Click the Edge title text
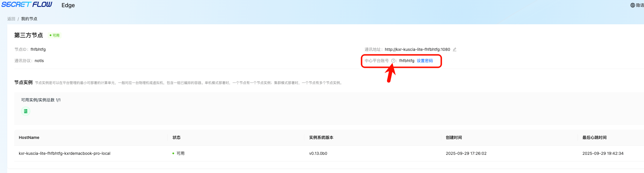 (68, 5)
